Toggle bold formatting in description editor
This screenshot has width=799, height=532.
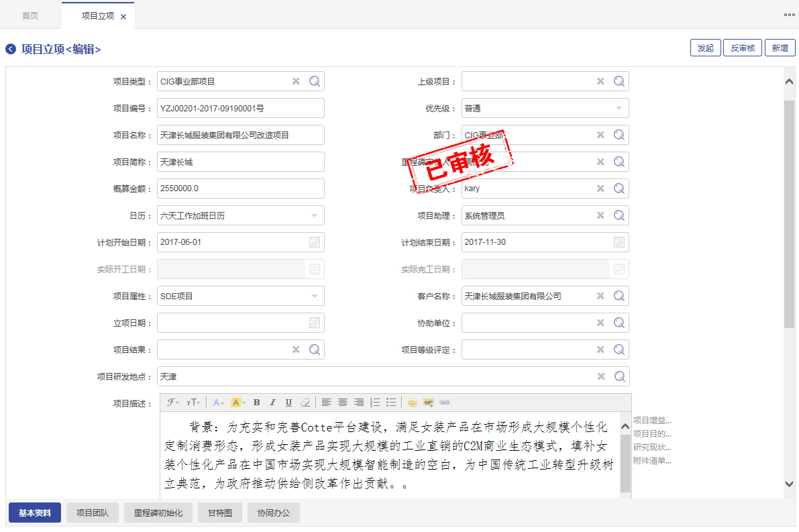click(x=256, y=403)
